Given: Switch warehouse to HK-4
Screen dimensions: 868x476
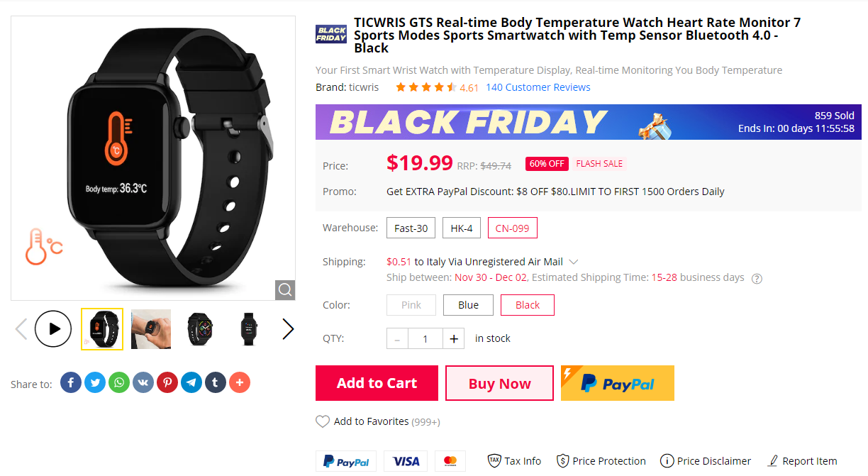Looking at the screenshot, I should click(461, 228).
